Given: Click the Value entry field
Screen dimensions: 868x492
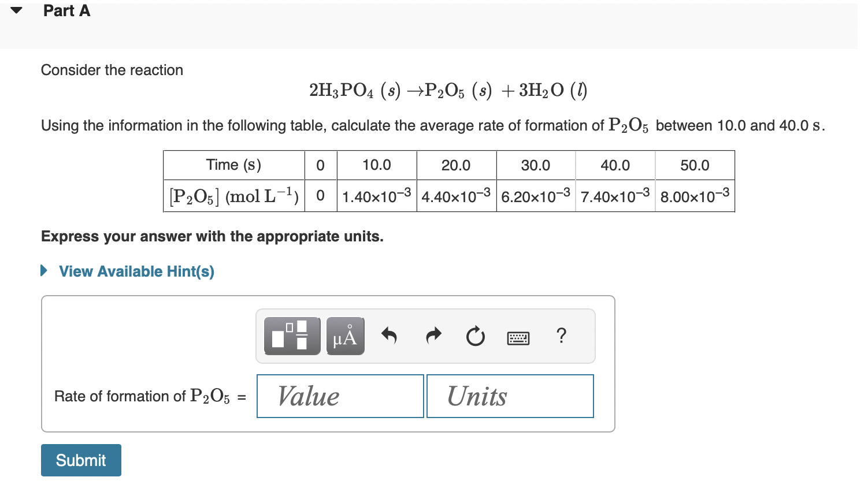Looking at the screenshot, I should [340, 396].
